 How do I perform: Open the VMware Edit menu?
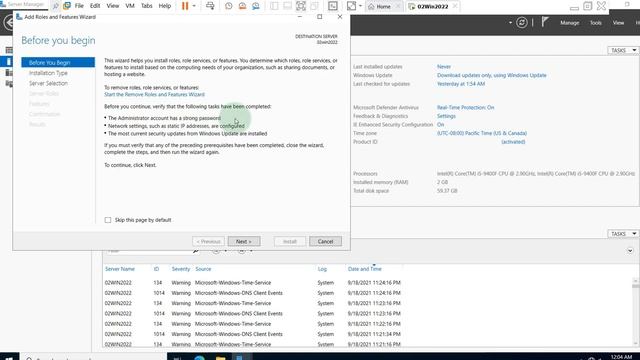point(95,6)
